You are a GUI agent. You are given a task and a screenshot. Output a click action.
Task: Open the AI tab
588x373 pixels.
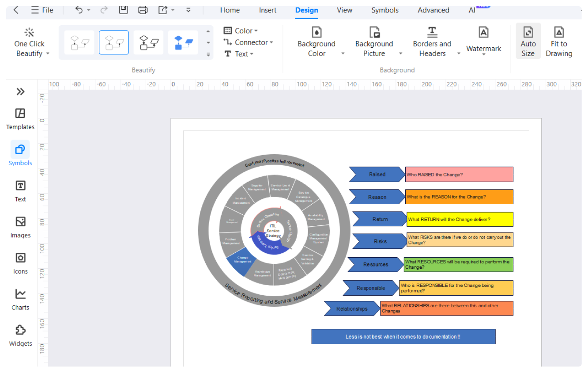pos(472,10)
